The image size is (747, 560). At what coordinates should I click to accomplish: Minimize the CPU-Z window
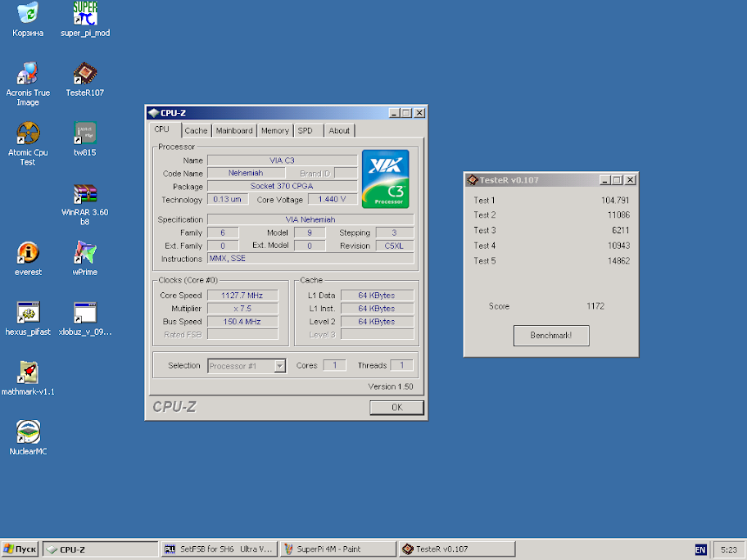(394, 113)
